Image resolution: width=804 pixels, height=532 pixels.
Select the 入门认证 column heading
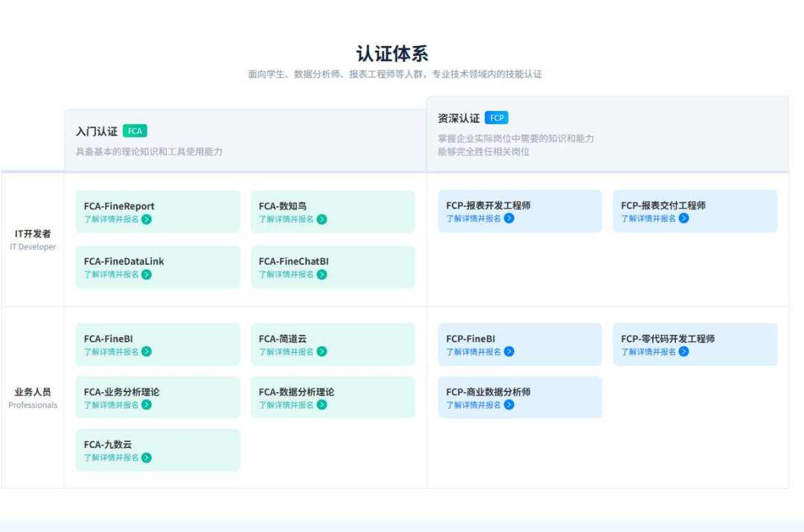(97, 131)
